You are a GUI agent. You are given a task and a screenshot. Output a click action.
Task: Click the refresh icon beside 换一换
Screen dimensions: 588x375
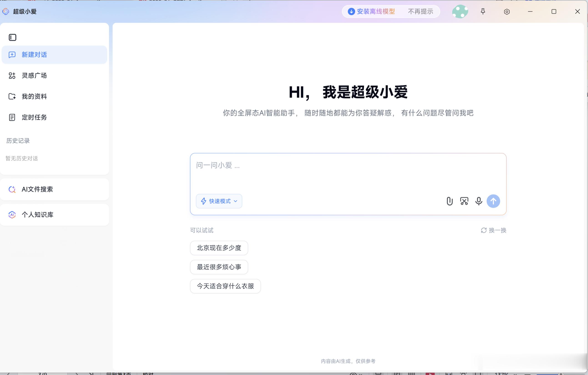point(484,230)
